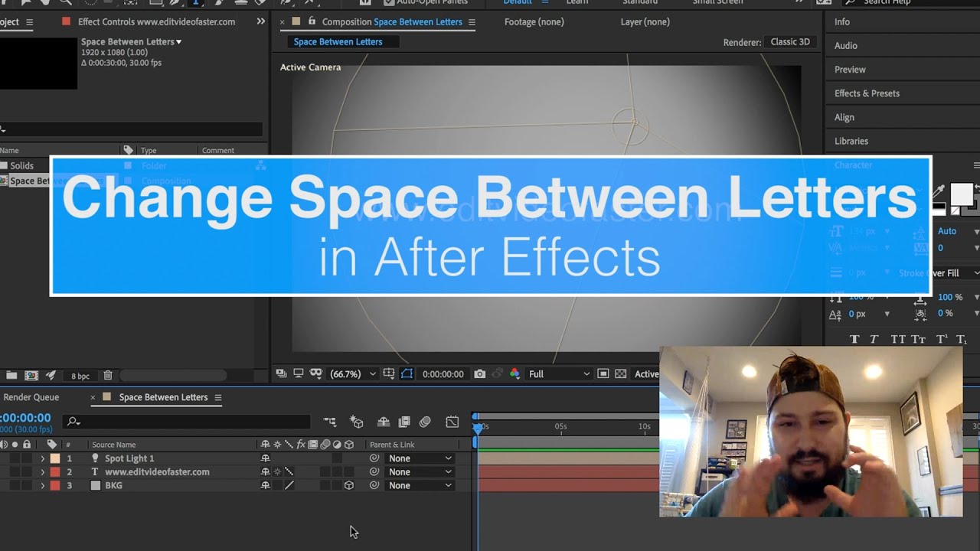Apply Faux Italic text style
The width and height of the screenshot is (980, 551).
[874, 339]
